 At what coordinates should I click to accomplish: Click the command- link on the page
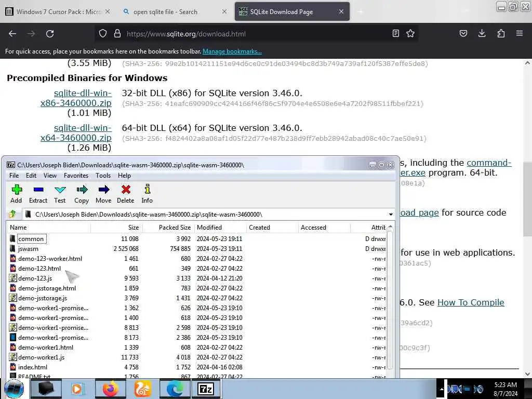[489, 163]
